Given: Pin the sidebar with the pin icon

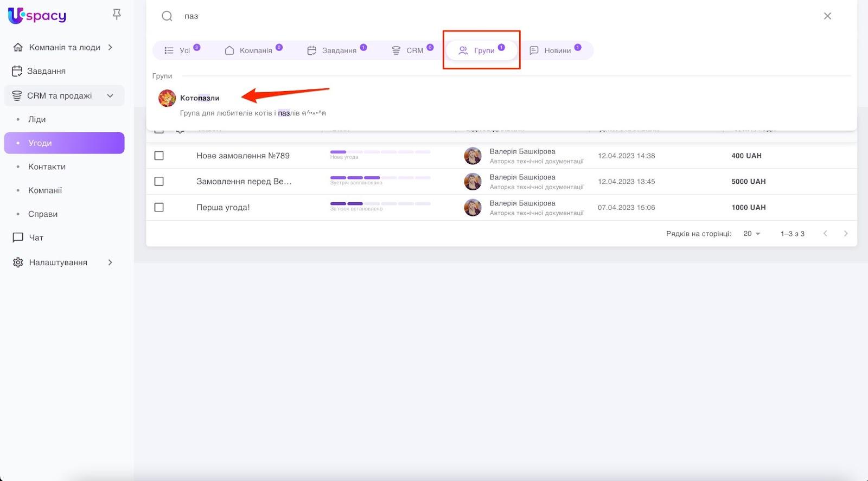Looking at the screenshot, I should pyautogui.click(x=117, y=15).
